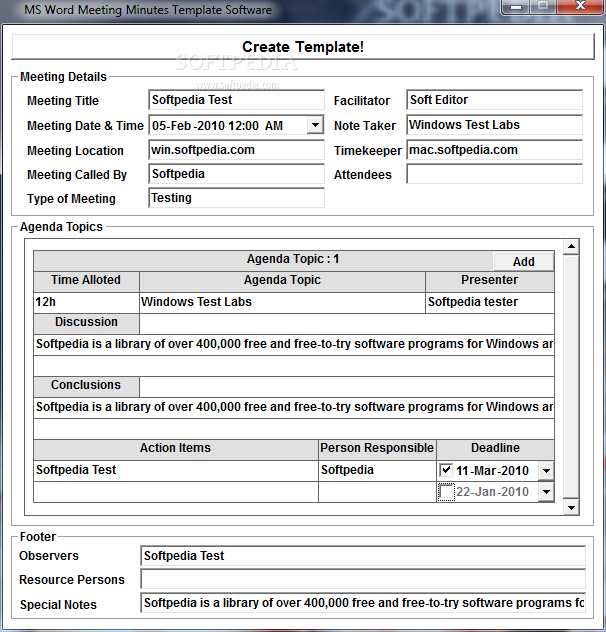Click the Agenda Topic cell Windows Test Labs
This screenshot has height=632, width=606.
282,302
